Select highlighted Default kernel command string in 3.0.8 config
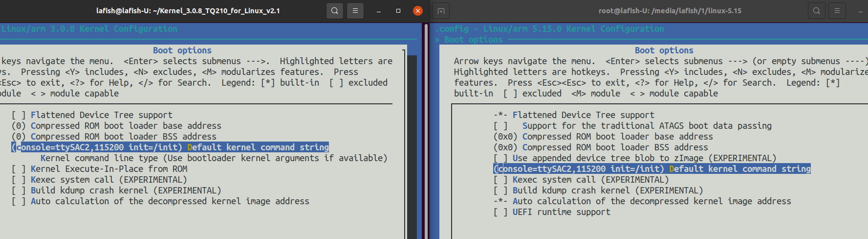This screenshot has height=239, width=868. [x=170, y=147]
